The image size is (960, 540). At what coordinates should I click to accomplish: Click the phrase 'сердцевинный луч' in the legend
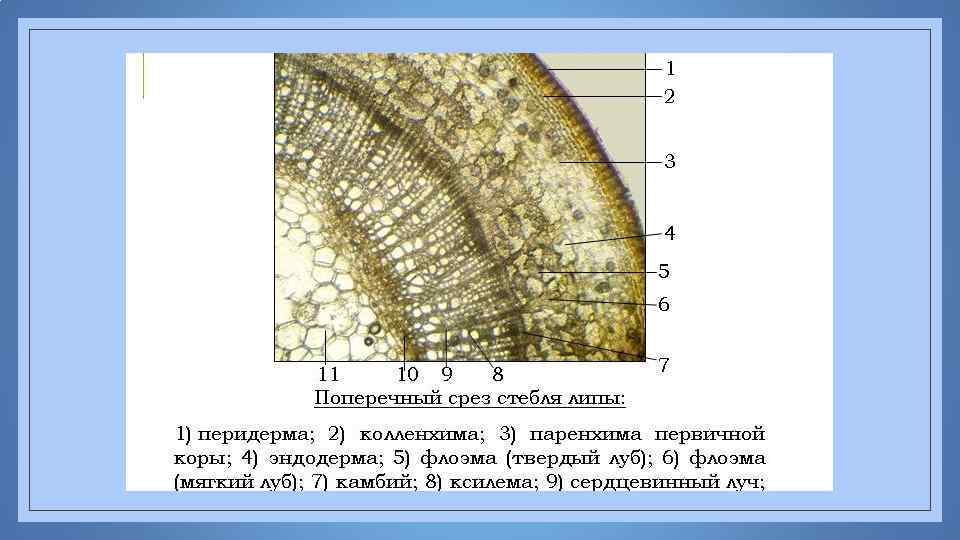[667, 482]
